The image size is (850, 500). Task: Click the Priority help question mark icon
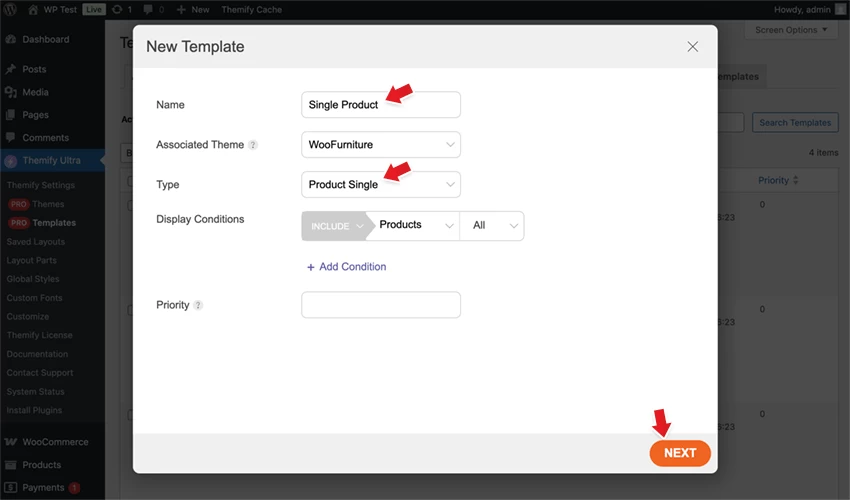198,305
